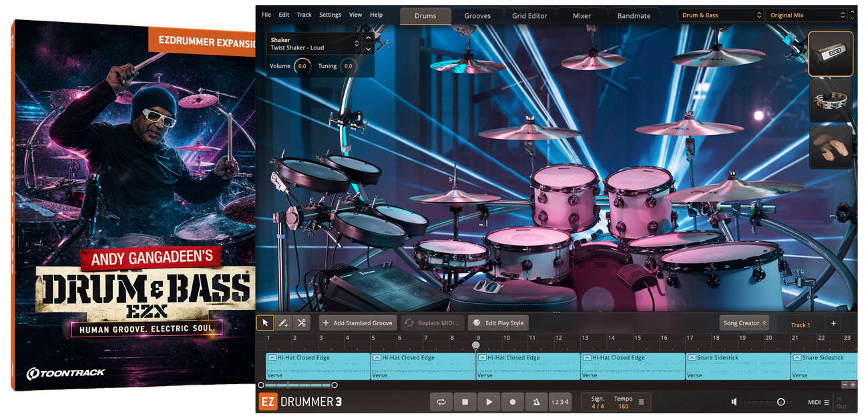
Task: Open the Original Mix preset dropdown
Action: point(807,15)
